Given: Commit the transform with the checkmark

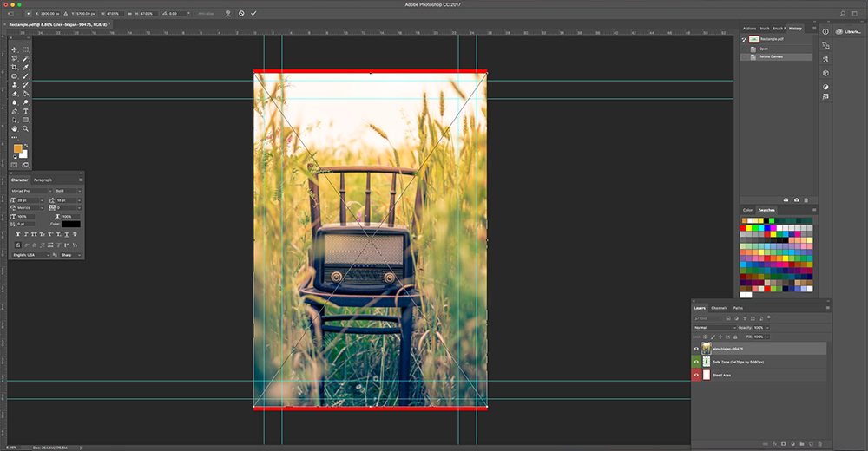Looking at the screenshot, I should [x=253, y=14].
